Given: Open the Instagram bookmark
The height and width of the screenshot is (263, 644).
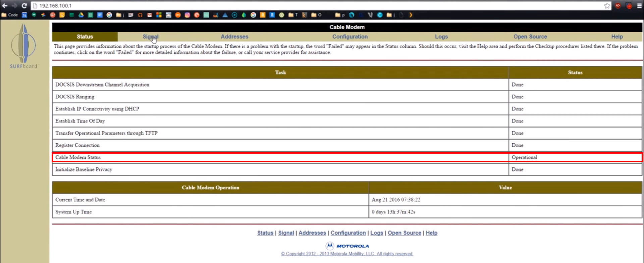Looking at the screenshot, I should (x=187, y=15).
